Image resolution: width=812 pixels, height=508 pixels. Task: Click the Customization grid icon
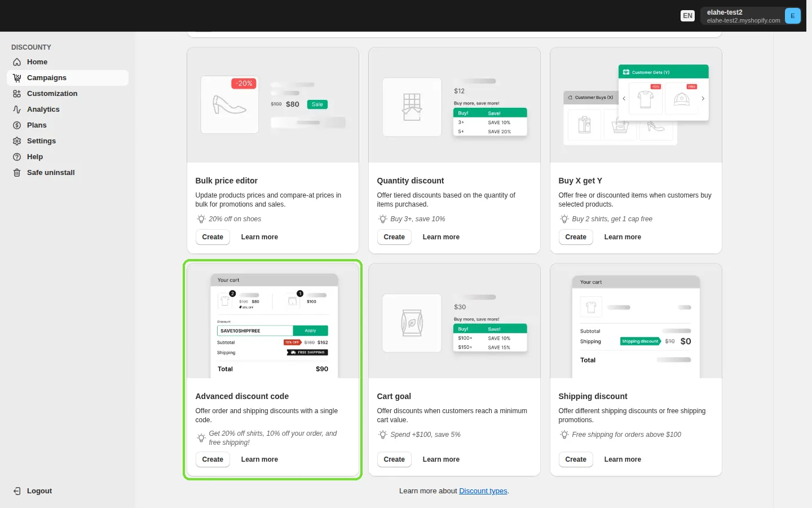[17, 94]
